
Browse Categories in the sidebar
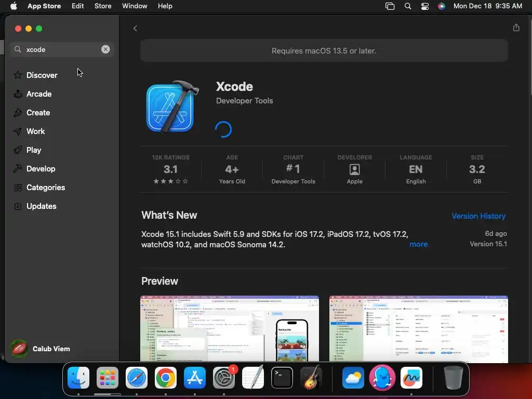click(39, 187)
